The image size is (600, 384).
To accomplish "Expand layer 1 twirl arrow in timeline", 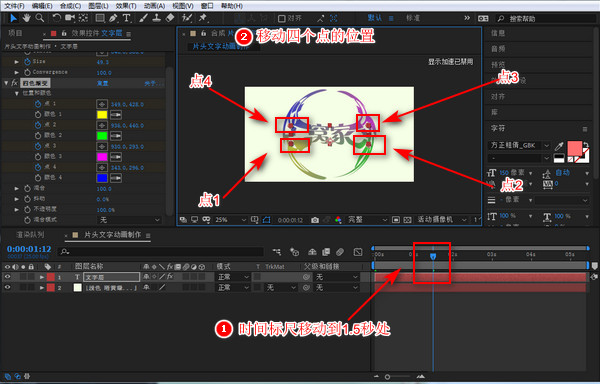I will [42, 277].
